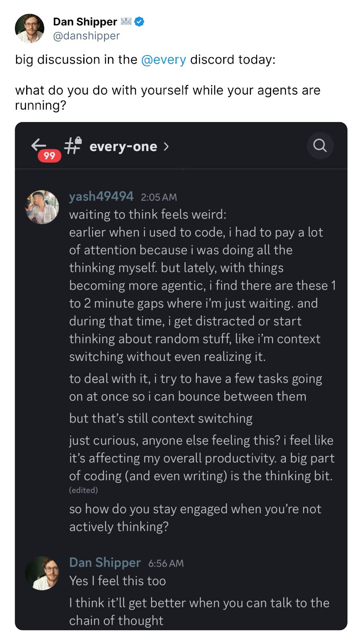Click the blue verified checkmark badge
Image resolution: width=362 pixels, height=644 pixels.
[139, 22]
